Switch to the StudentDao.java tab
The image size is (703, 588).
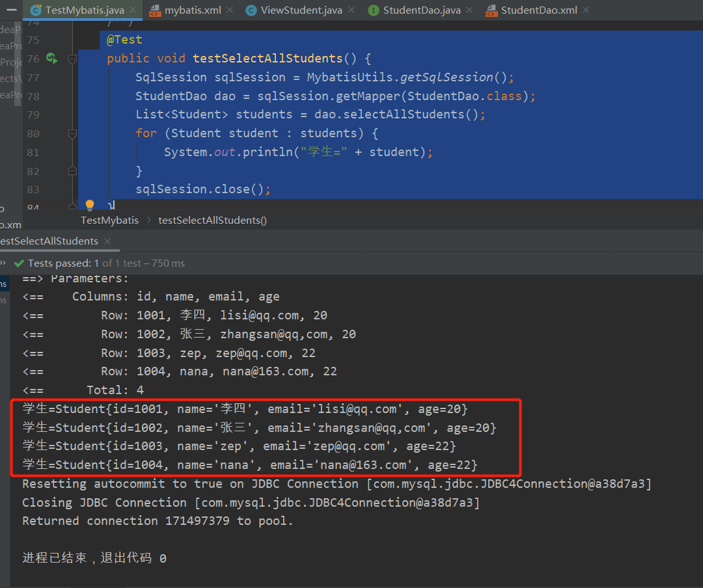[422, 10]
